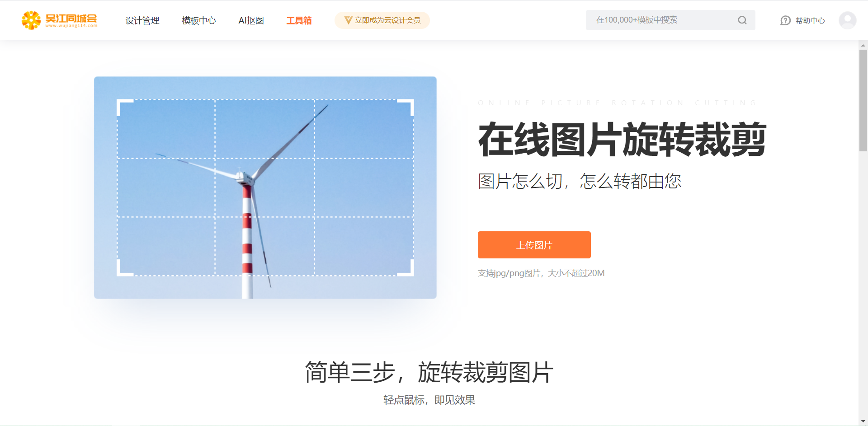This screenshot has height=426, width=868.
Task: Click 立即成为云设计会员 button
Action: [x=382, y=20]
